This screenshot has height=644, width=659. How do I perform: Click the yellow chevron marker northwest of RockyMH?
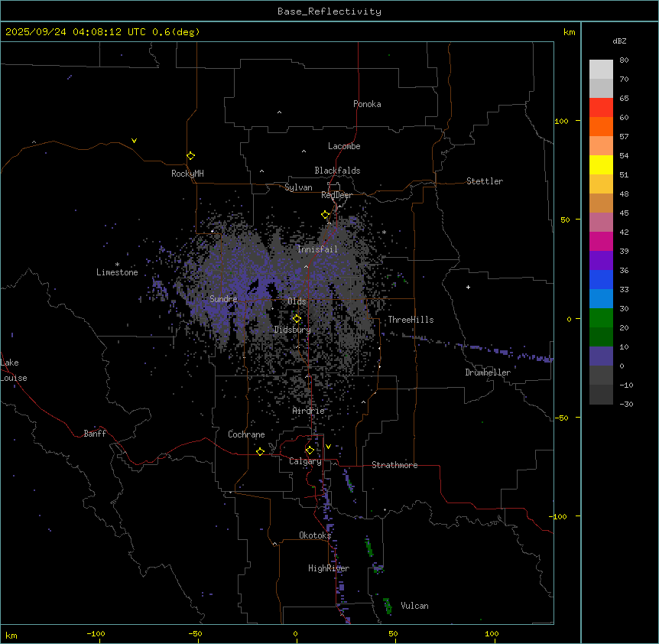point(134,141)
